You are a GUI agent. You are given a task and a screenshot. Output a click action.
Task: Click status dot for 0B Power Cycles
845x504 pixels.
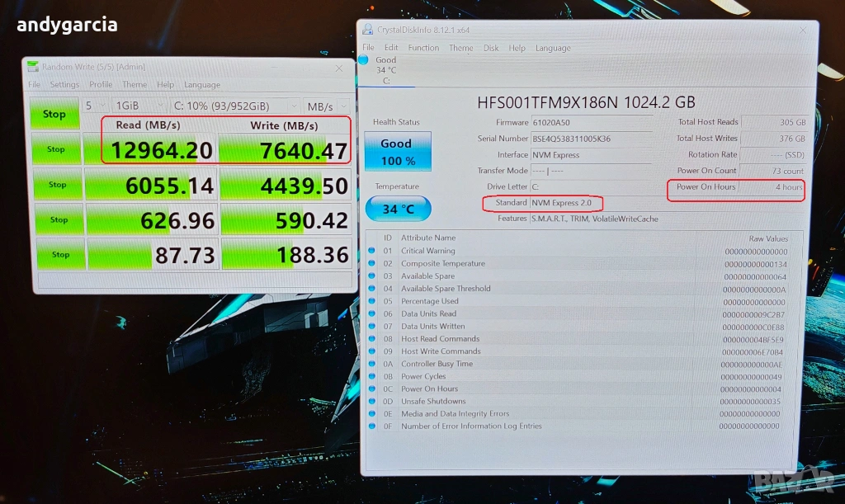coord(371,376)
